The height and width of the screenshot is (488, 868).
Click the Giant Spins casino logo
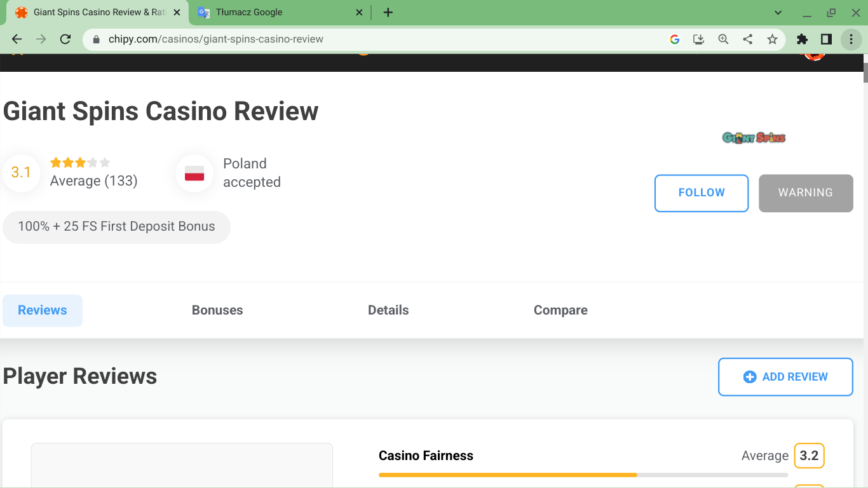coord(754,137)
